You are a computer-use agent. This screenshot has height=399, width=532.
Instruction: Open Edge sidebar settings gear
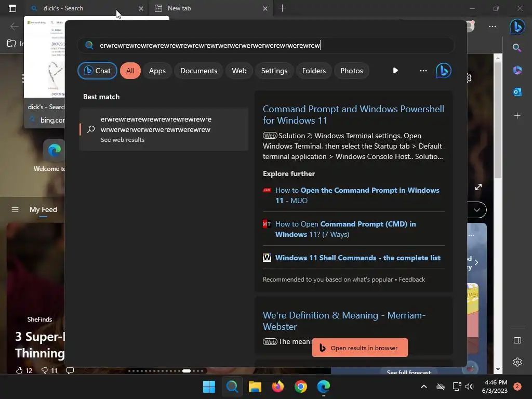coord(517,362)
